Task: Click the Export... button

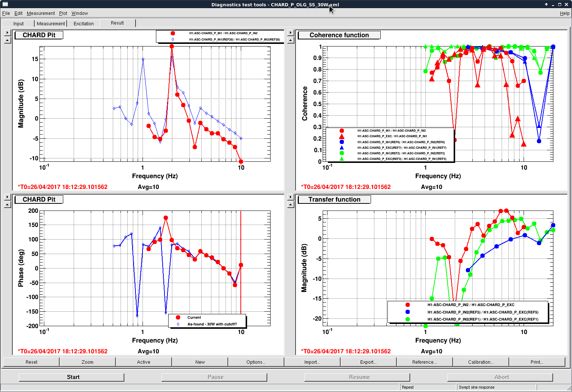Action: (368, 362)
